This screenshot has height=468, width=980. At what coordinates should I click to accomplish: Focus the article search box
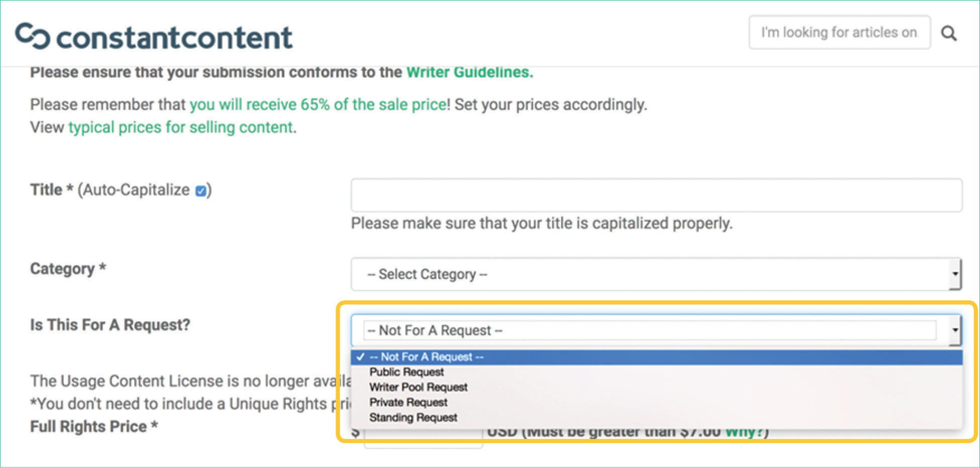click(x=839, y=33)
